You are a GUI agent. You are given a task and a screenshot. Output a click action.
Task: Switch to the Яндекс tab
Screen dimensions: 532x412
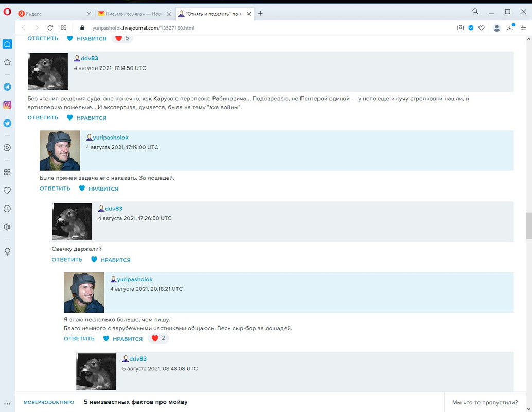[x=51, y=14]
